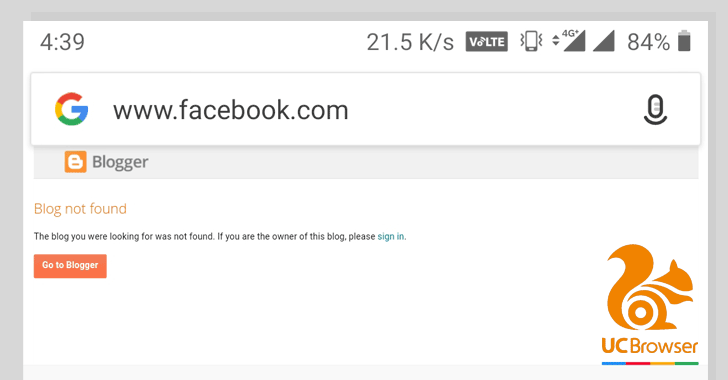Screen dimensions: 728x380
Task: Click the Blogger header text
Action: [120, 162]
